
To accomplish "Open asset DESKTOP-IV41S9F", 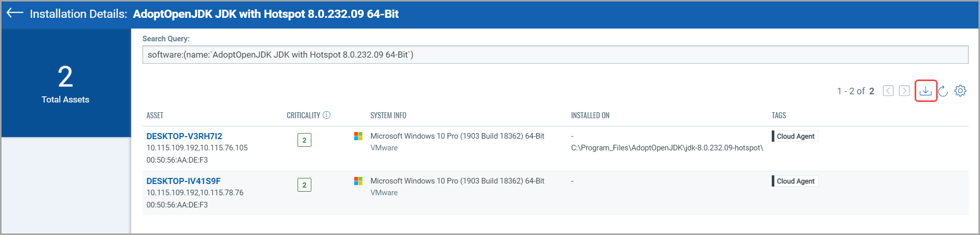I will 183,181.
